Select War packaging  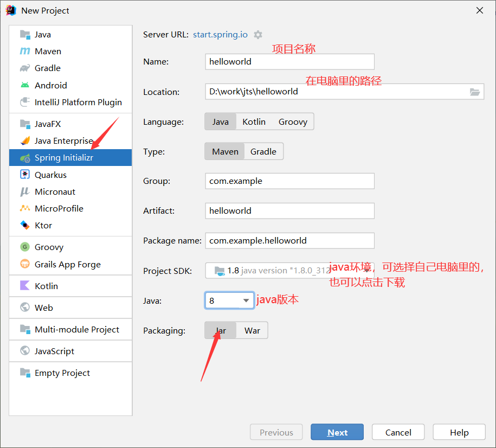click(252, 330)
